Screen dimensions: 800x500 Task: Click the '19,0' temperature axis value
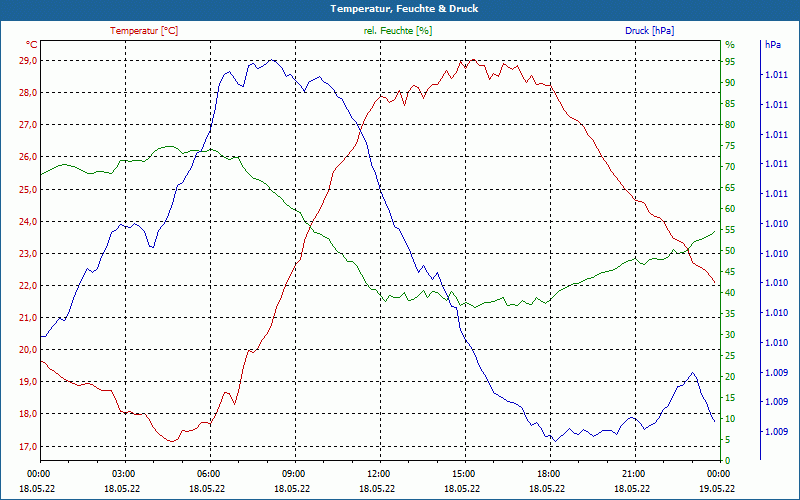pos(28,382)
